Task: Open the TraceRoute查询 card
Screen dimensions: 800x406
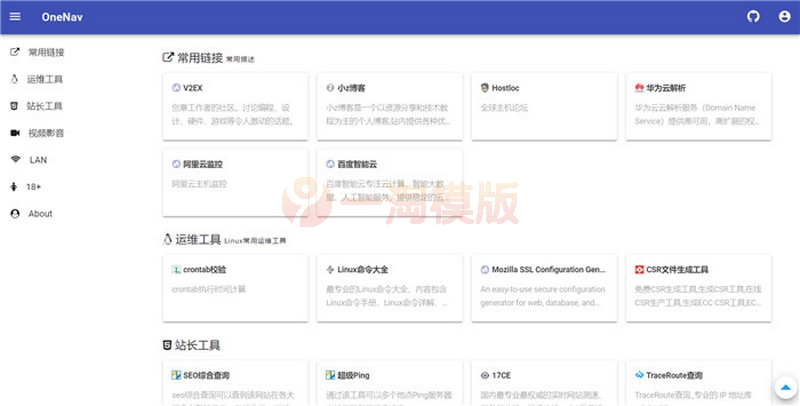Action: coord(698,383)
